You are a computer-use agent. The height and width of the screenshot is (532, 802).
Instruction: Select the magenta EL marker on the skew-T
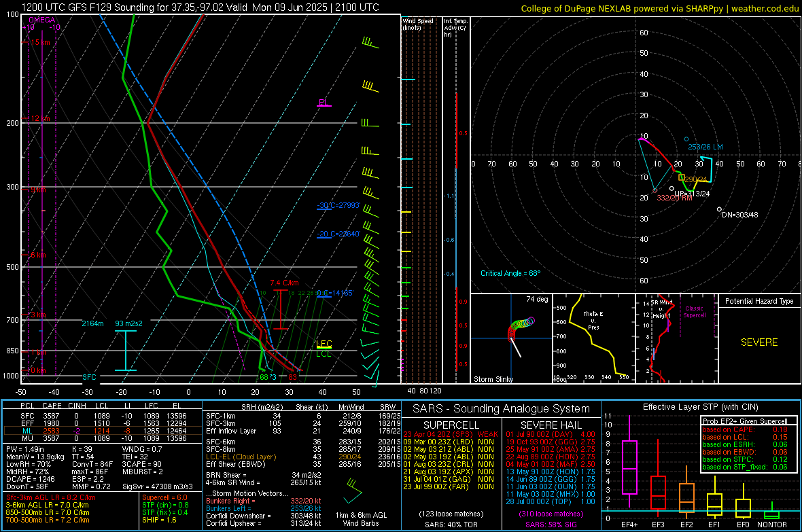click(324, 103)
